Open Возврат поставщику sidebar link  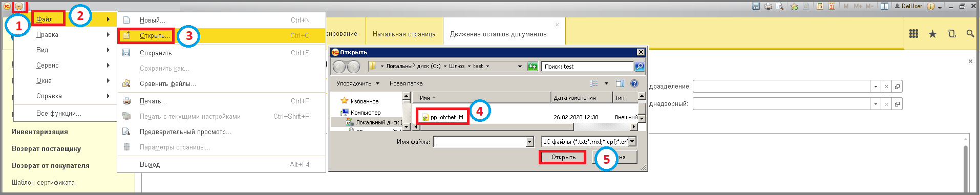(47, 149)
